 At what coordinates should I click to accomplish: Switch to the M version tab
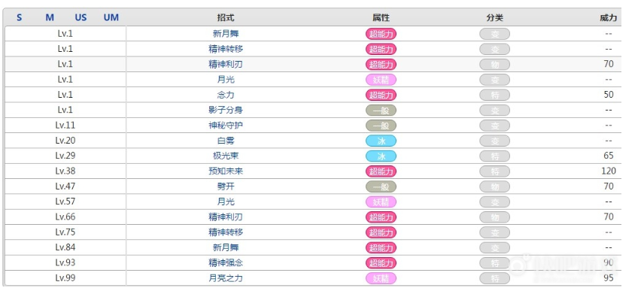tap(50, 17)
